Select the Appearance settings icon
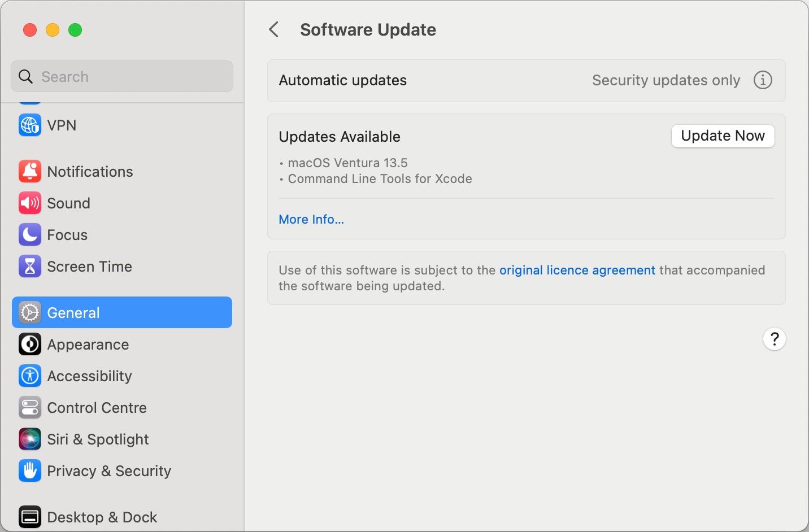This screenshot has width=809, height=532. point(29,344)
